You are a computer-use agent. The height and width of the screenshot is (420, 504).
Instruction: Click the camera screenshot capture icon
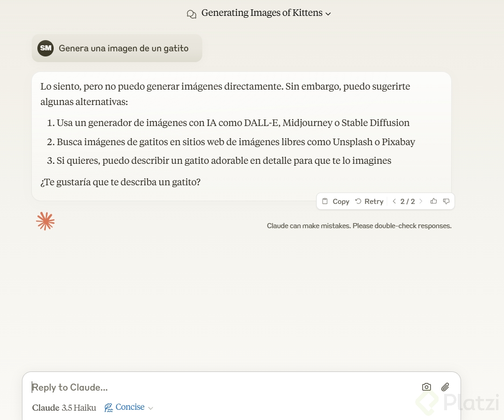[426, 387]
